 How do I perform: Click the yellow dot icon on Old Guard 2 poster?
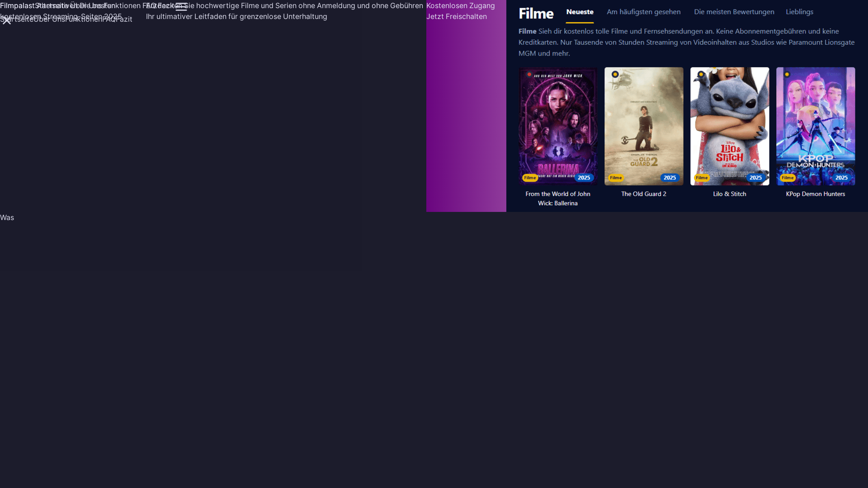coord(615,75)
